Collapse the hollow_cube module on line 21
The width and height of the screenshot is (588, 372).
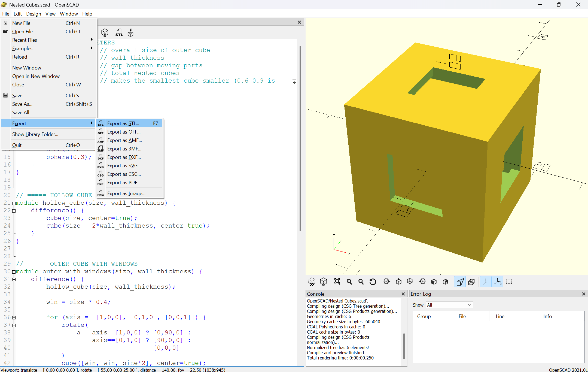click(14, 203)
